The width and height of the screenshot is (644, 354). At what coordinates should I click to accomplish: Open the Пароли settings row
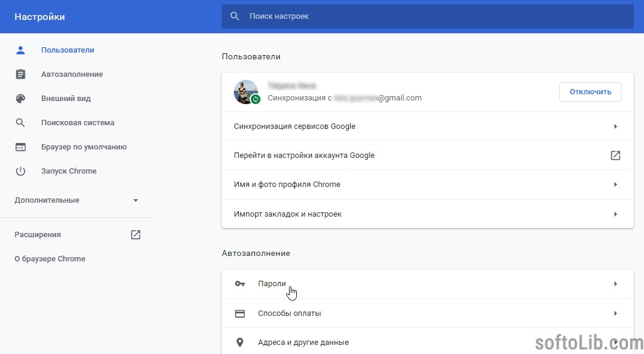pyautogui.click(x=428, y=284)
